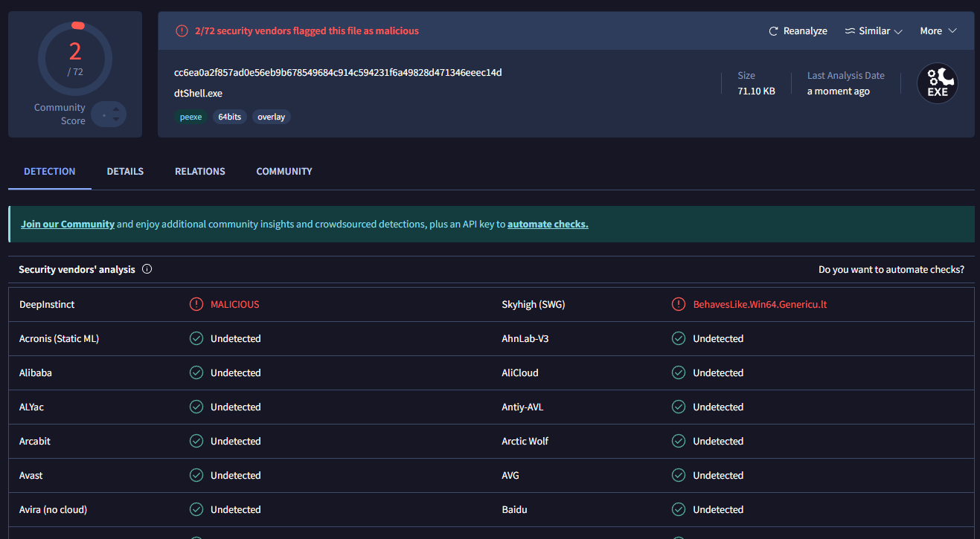Image resolution: width=980 pixels, height=539 pixels.
Task: Click the Security vendors' analysis heading
Action: pos(77,270)
